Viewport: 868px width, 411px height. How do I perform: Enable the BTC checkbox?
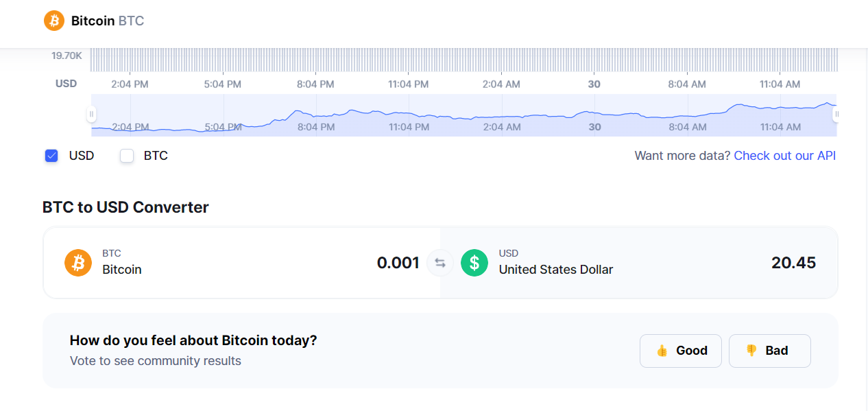(126, 156)
